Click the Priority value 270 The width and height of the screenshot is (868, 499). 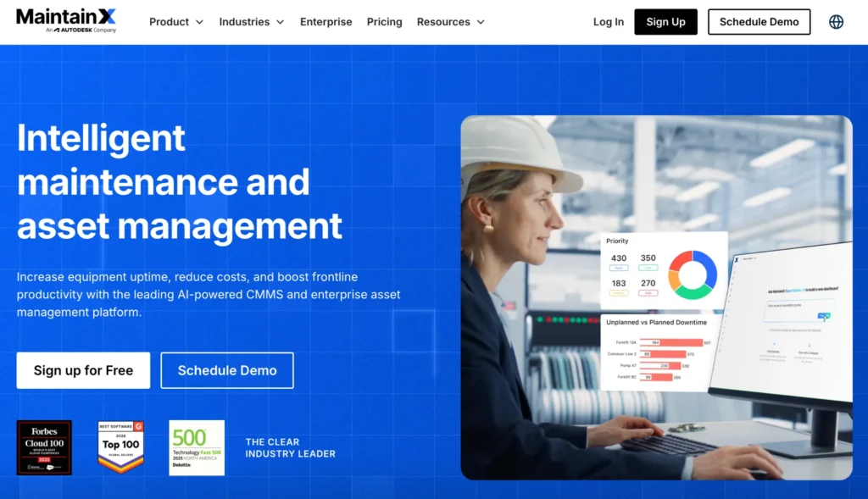[x=648, y=283]
